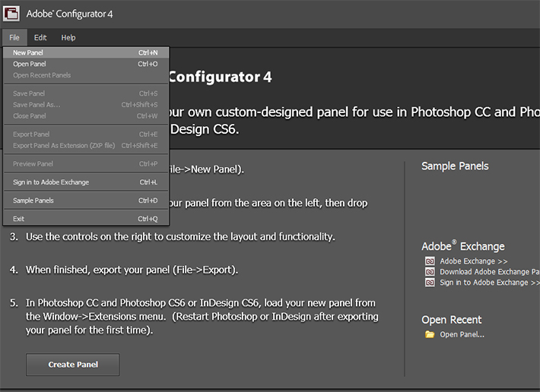Viewport: 540px width, 392px height.
Task: Click the Open Recent heading
Action: coord(452,320)
